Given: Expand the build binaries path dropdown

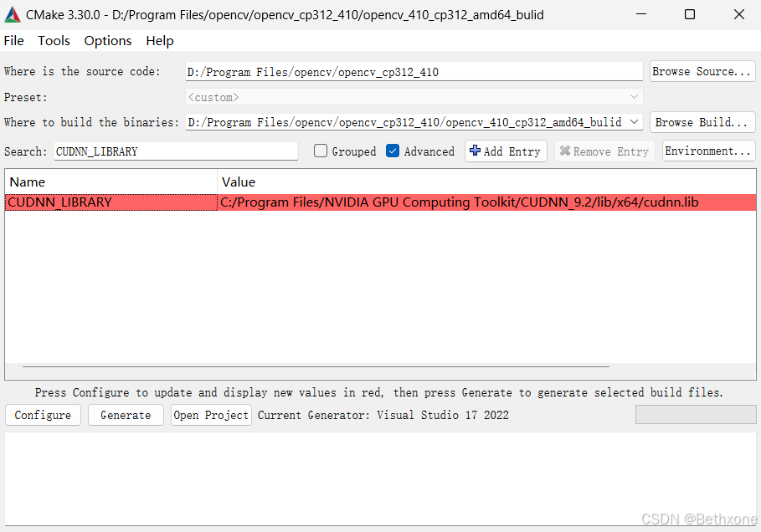Looking at the screenshot, I should coord(634,122).
